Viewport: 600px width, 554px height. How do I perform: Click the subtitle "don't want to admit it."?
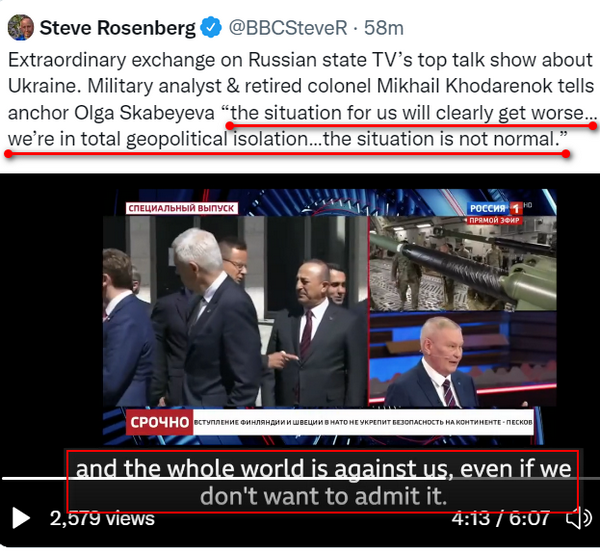pyautogui.click(x=323, y=496)
